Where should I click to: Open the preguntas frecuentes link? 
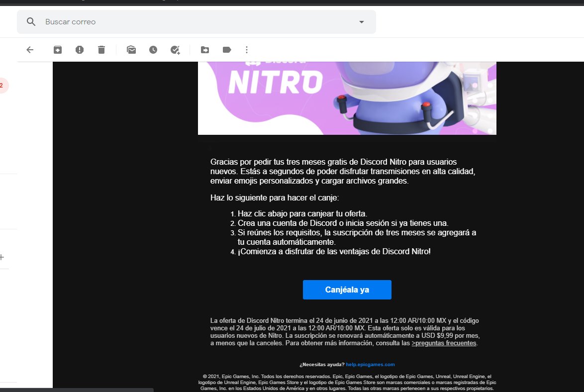444,343
